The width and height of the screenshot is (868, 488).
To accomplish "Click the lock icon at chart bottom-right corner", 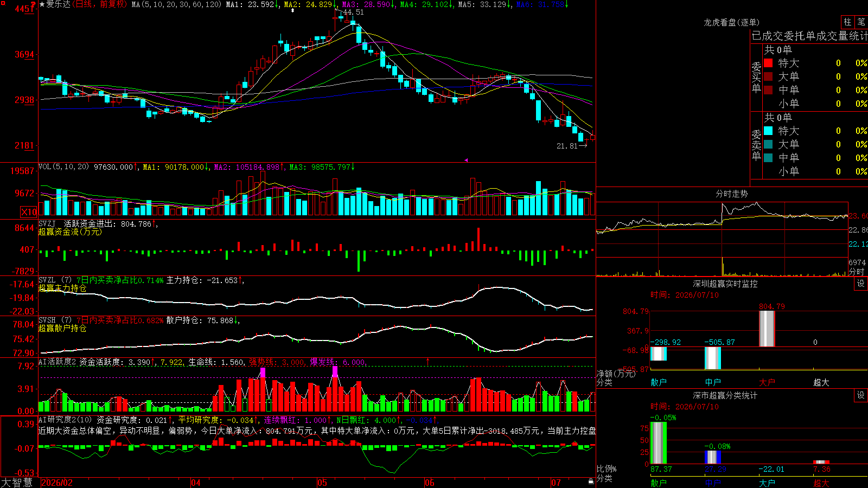I will [591, 481].
